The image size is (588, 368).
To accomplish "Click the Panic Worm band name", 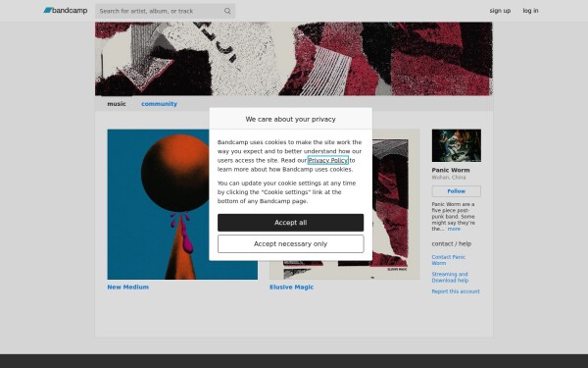I will click(x=451, y=170).
